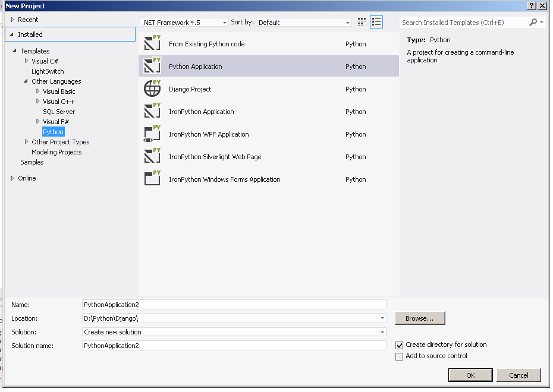The image size is (553, 392).
Task: Switch to medium icons list view
Action: coord(376,22)
